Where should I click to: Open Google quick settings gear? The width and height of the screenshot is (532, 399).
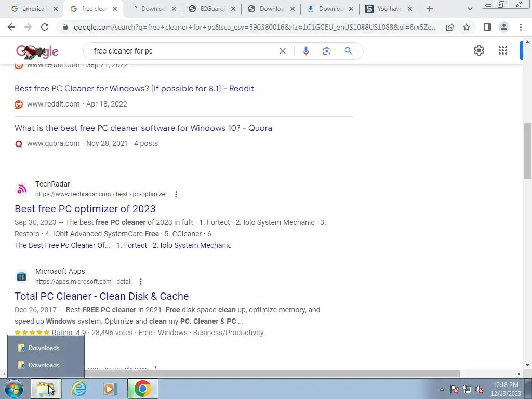pos(478,50)
